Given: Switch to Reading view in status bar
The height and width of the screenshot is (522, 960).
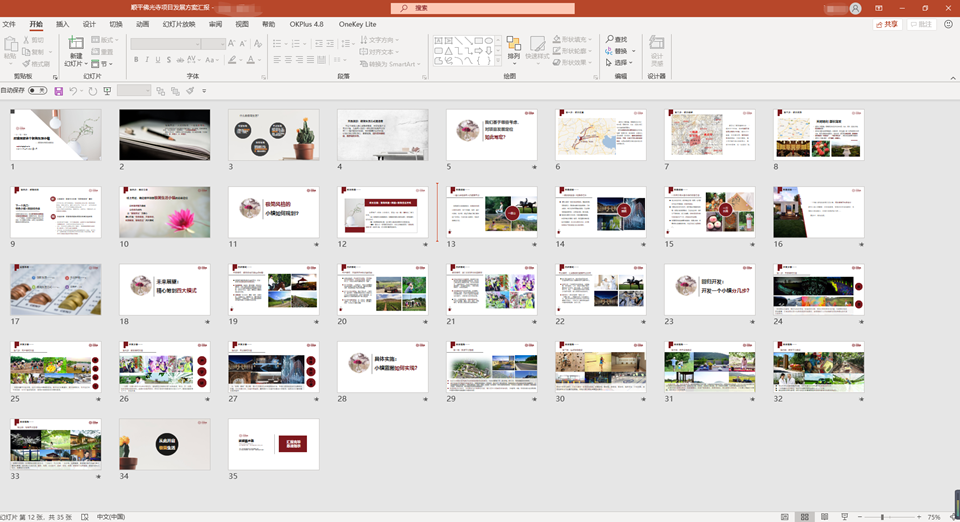Looking at the screenshot, I should coord(825,517).
